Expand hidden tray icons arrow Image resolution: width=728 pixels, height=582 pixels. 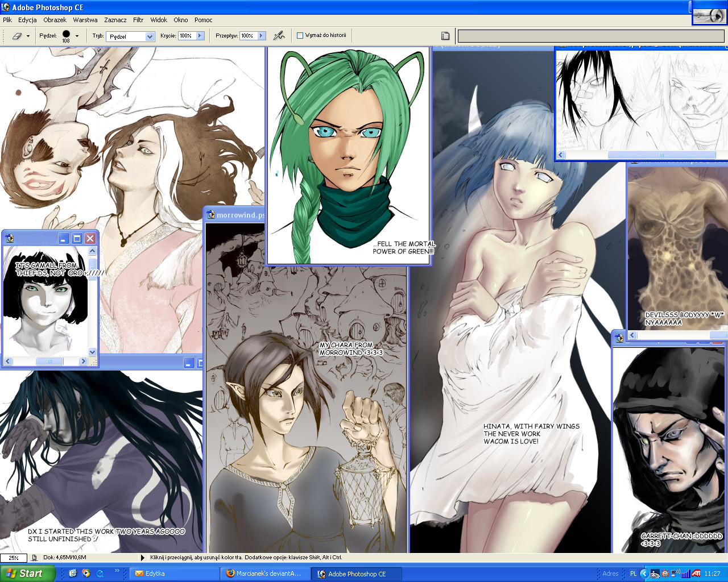coord(644,573)
